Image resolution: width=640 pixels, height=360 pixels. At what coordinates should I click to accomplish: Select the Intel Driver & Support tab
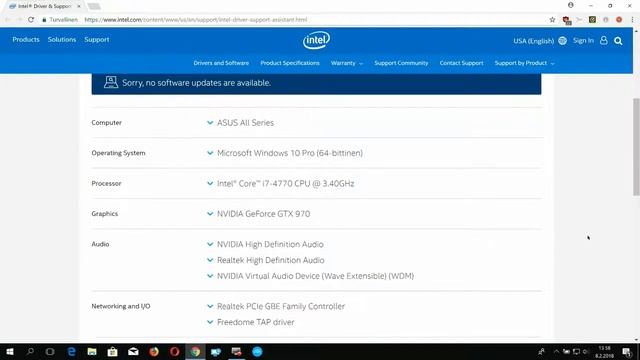(44, 6)
